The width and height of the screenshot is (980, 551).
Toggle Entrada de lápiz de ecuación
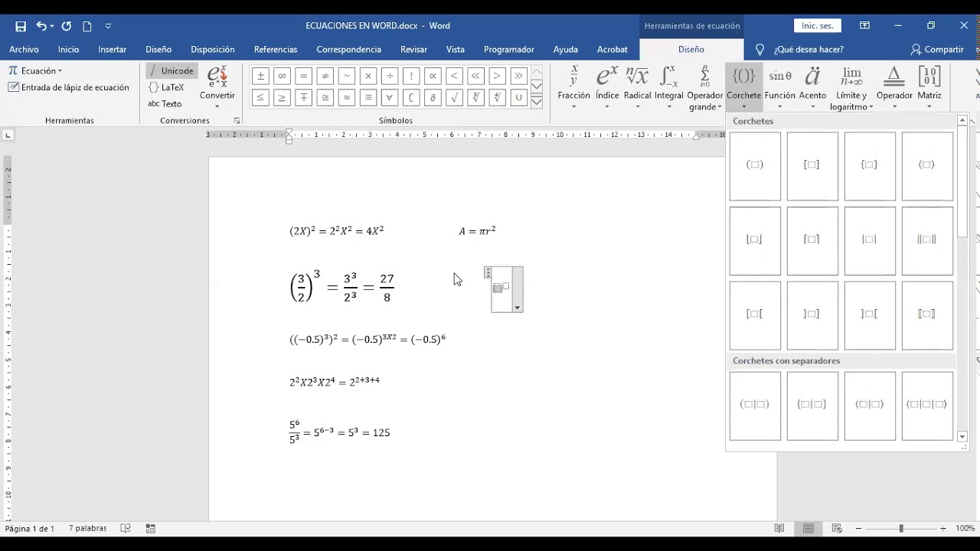(68, 87)
